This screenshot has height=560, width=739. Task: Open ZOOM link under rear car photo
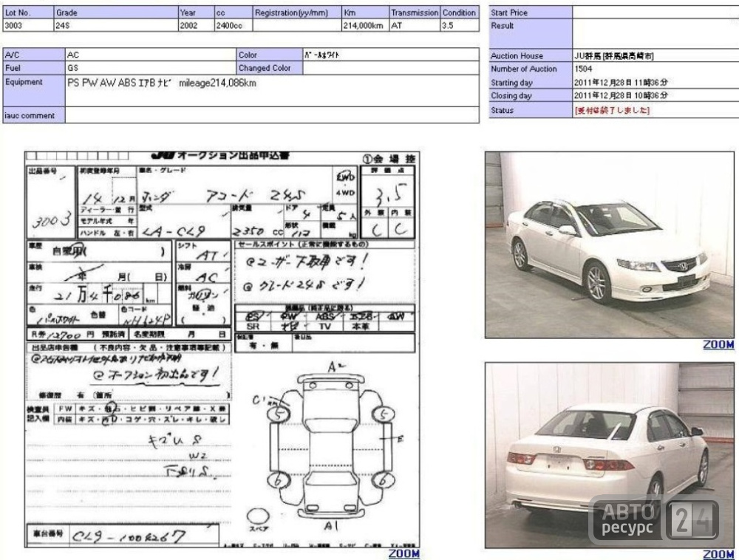click(718, 554)
